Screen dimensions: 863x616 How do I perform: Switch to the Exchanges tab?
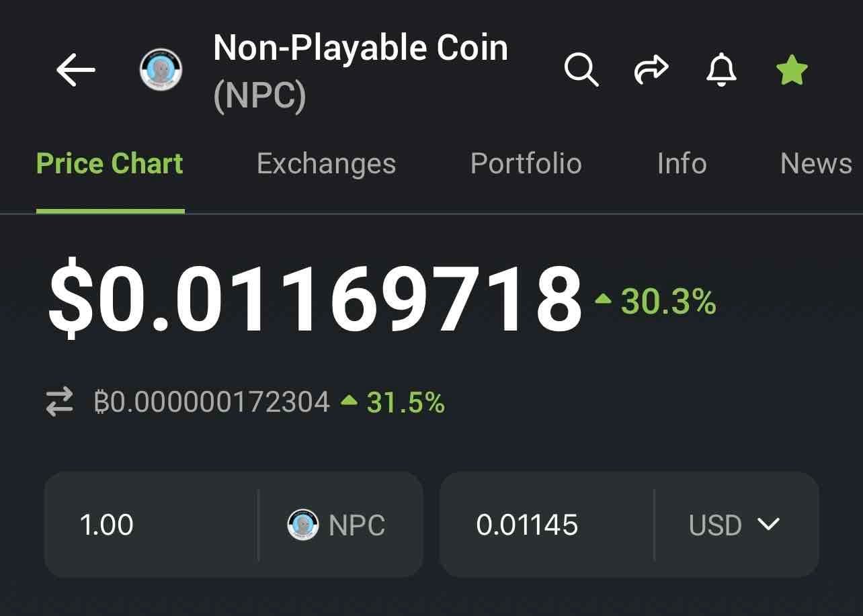point(326,164)
